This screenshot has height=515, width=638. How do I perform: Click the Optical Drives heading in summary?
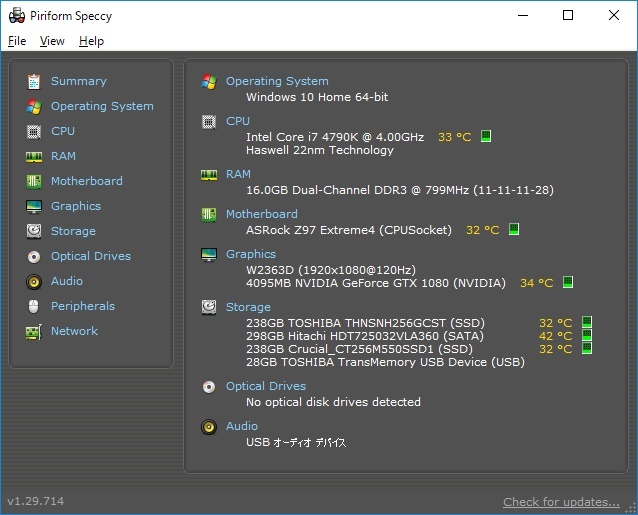click(x=266, y=386)
